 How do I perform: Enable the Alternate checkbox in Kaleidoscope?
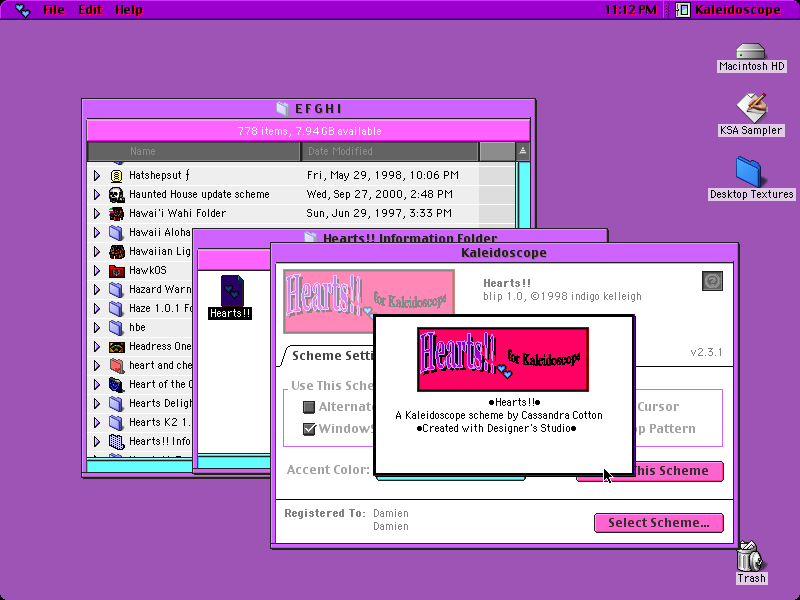[x=309, y=407]
